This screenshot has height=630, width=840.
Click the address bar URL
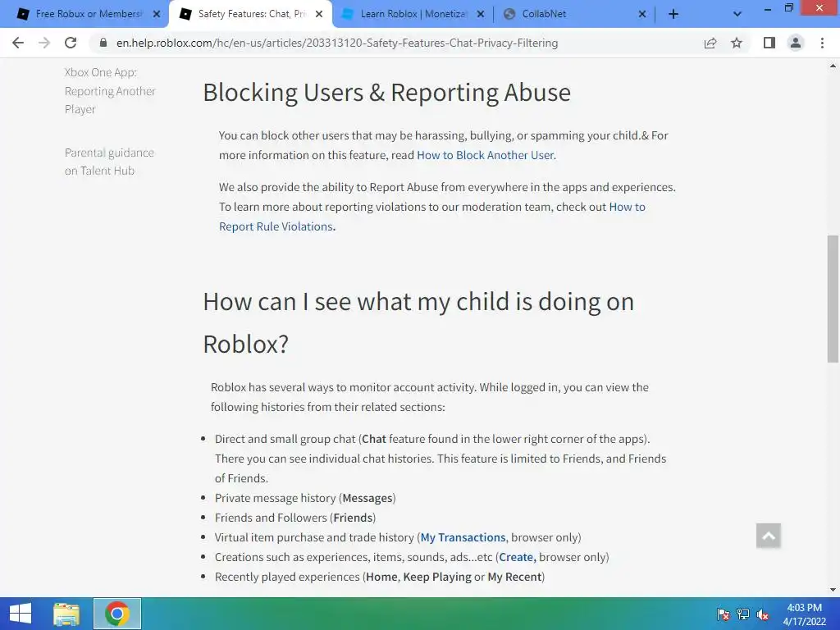coord(337,43)
